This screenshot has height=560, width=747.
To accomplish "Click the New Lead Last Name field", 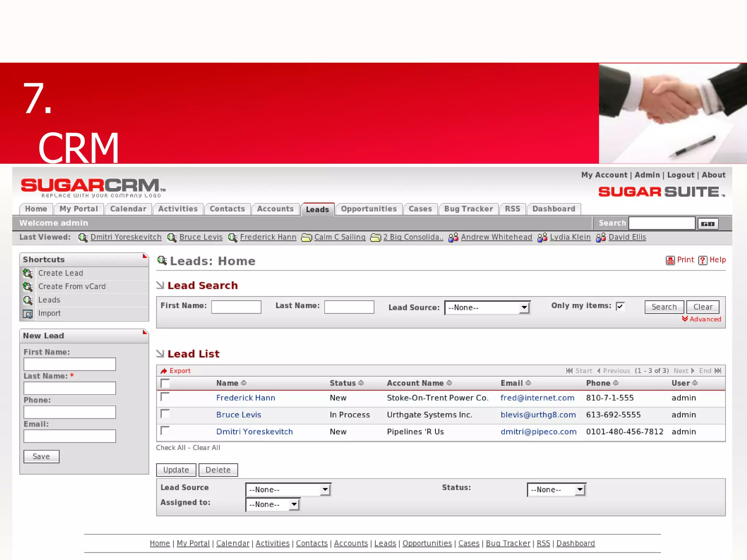I will click(x=70, y=388).
